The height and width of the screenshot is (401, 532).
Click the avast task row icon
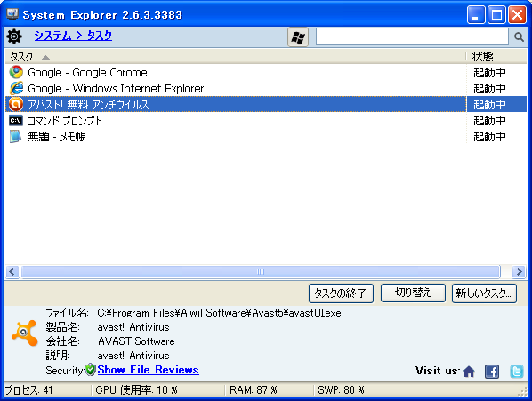[16, 104]
